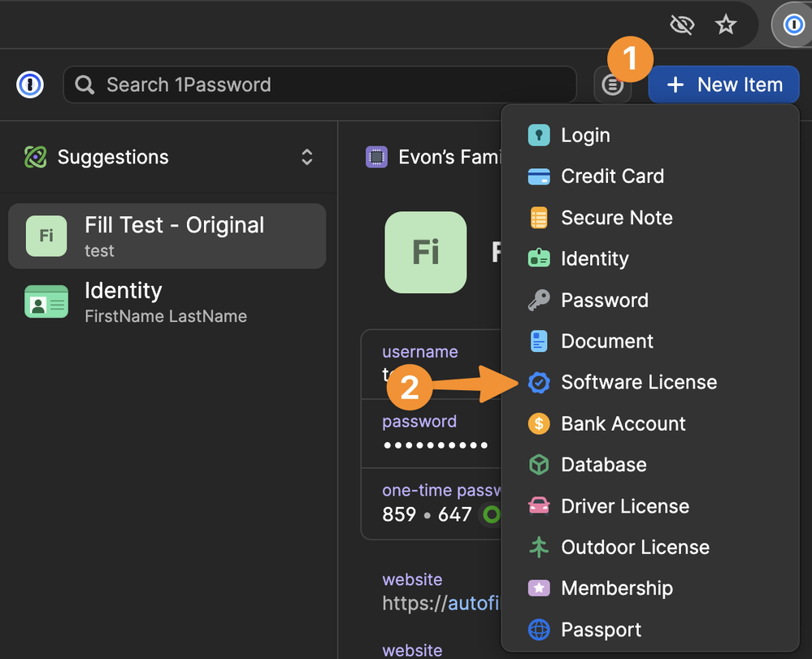Click the Passport globe icon
Image resolution: width=812 pixels, height=659 pixels.
pos(539,630)
